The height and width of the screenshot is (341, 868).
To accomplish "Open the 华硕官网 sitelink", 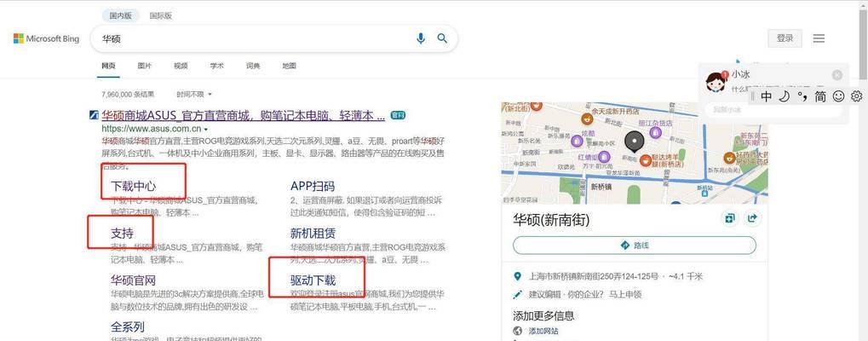I will tap(133, 280).
